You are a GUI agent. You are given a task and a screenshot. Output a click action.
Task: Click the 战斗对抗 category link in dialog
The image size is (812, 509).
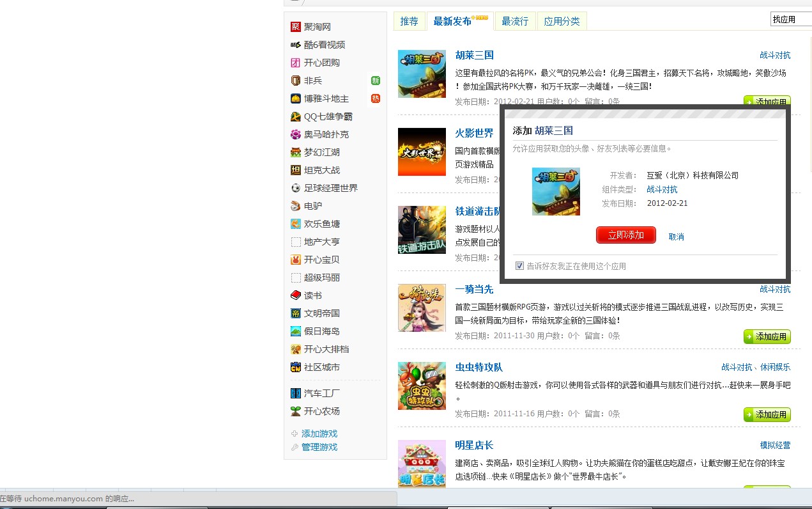click(x=662, y=189)
